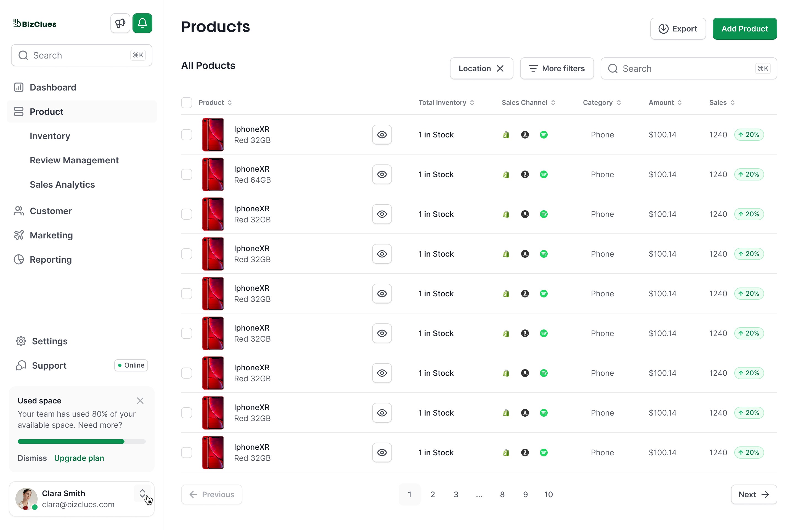
Task: Sort by Total Inventory column
Action: tap(447, 103)
